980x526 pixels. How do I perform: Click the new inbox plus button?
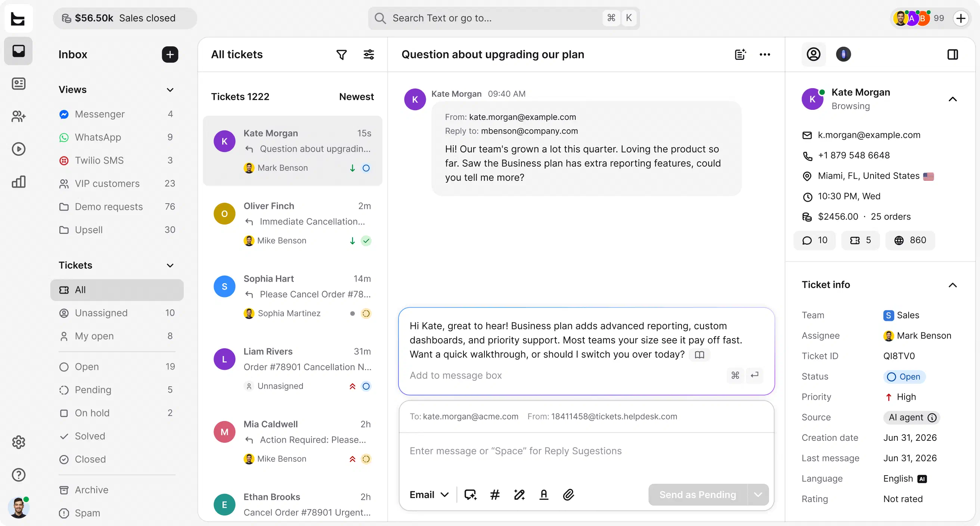(x=170, y=55)
